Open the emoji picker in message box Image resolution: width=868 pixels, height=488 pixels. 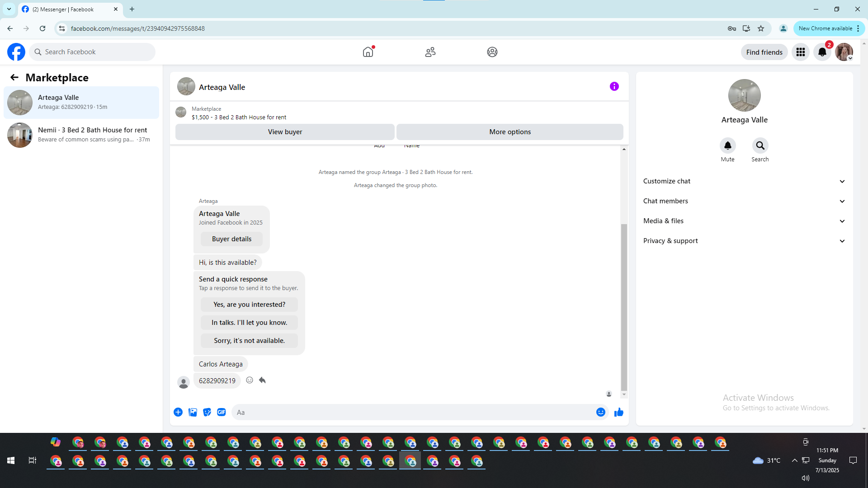[x=600, y=412]
